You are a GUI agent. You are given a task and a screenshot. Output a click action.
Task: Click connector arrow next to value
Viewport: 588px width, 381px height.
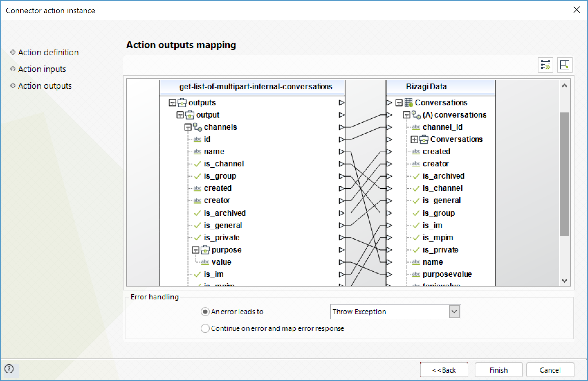(x=342, y=262)
